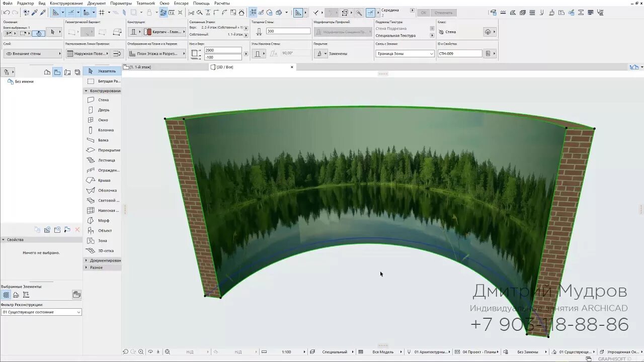The height and width of the screenshot is (362, 644).
Task: Select the Зона zone tool
Action: pyautogui.click(x=103, y=241)
